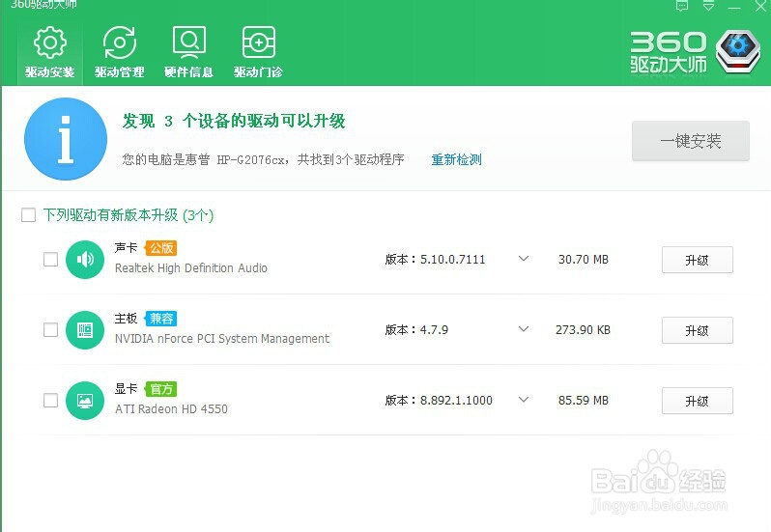Open the feedback message icon in title bar
This screenshot has height=532, width=771.
(681, 6)
